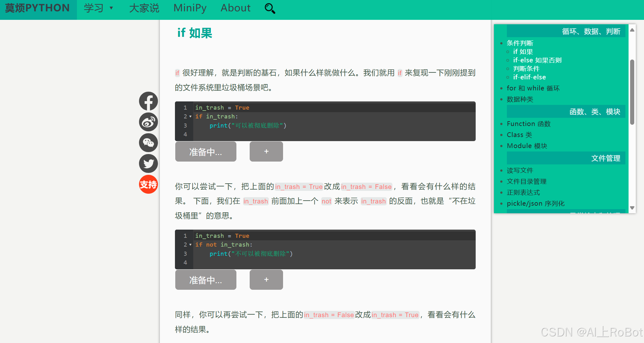Click the Weibo share icon

(x=148, y=122)
